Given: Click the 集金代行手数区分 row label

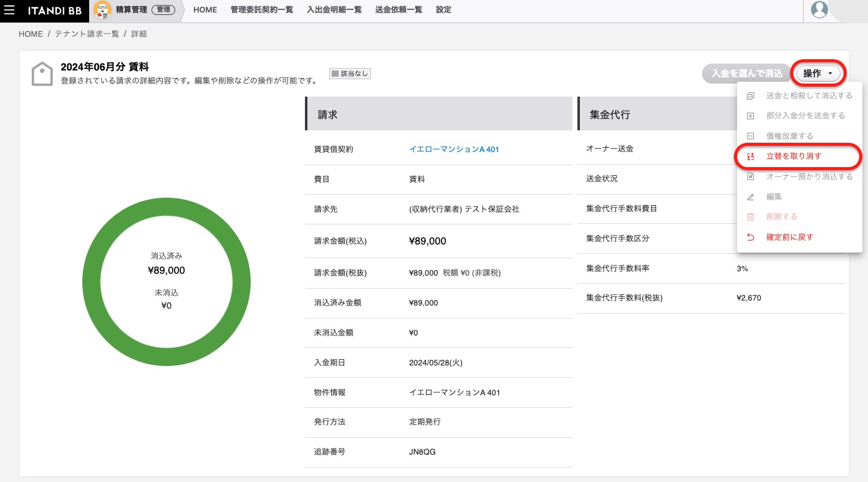Looking at the screenshot, I should 618,239.
